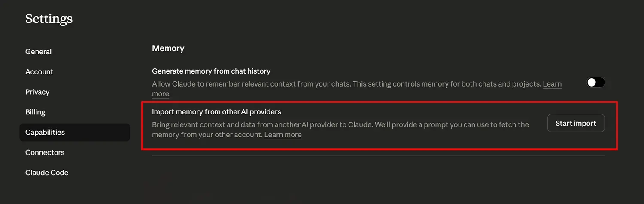644x204 pixels.
Task: Click the "Generate memory from chat history" label
Action: [211, 71]
